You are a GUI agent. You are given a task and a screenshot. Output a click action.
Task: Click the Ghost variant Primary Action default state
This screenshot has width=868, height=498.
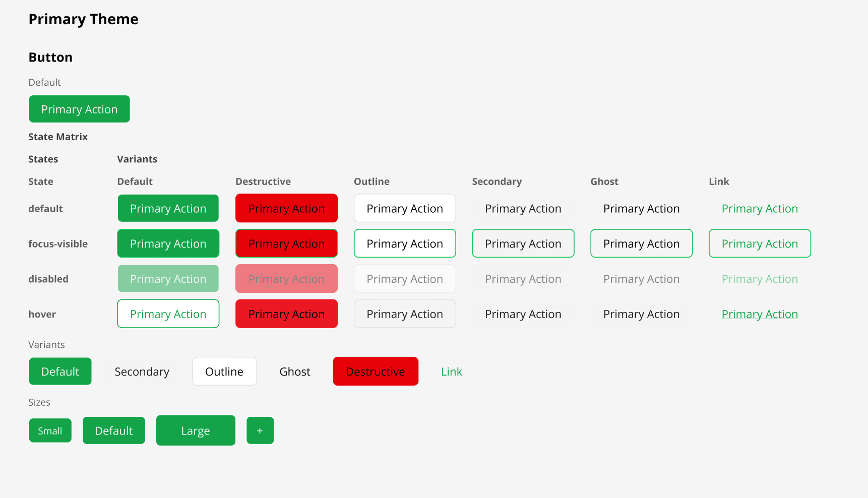point(641,208)
